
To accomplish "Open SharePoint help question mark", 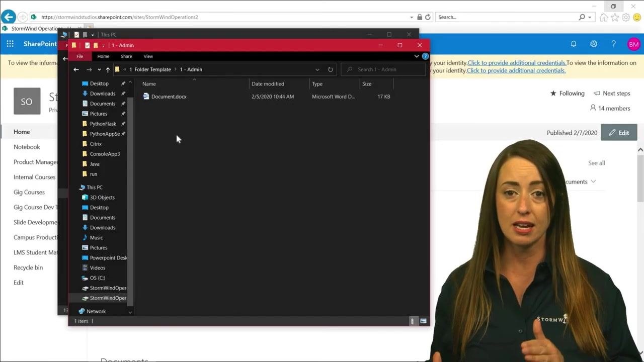I will click(x=613, y=44).
